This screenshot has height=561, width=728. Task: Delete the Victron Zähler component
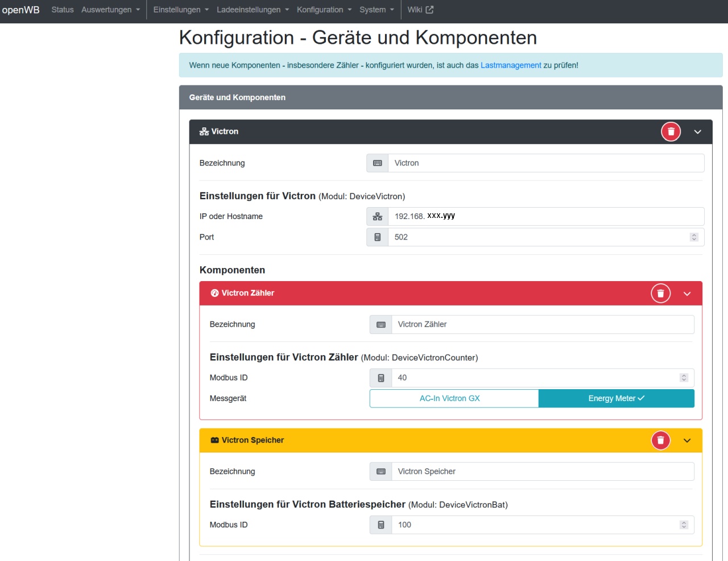(x=660, y=294)
